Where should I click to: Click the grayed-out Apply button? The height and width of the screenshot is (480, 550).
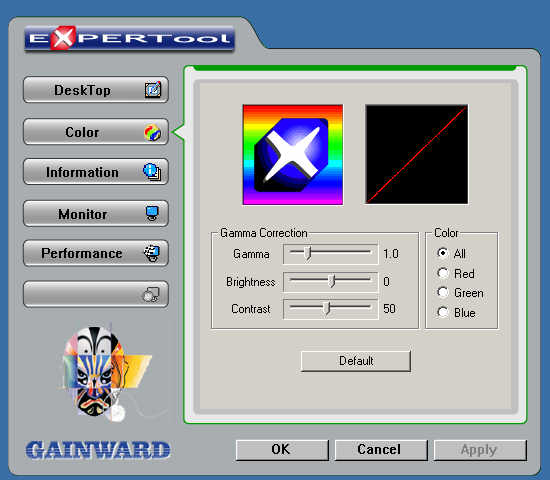(480, 450)
